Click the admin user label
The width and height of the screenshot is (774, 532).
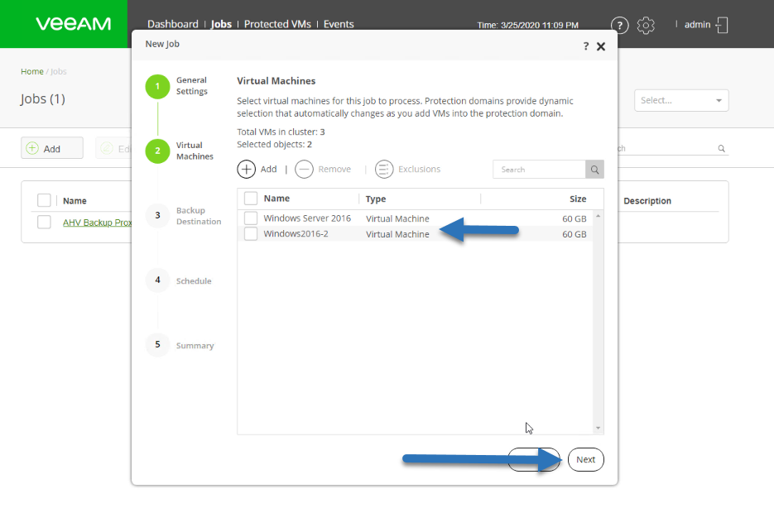[697, 25]
